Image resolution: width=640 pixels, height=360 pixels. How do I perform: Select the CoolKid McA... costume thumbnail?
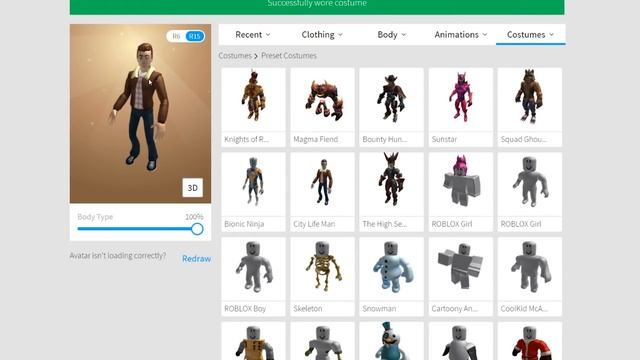(530, 269)
